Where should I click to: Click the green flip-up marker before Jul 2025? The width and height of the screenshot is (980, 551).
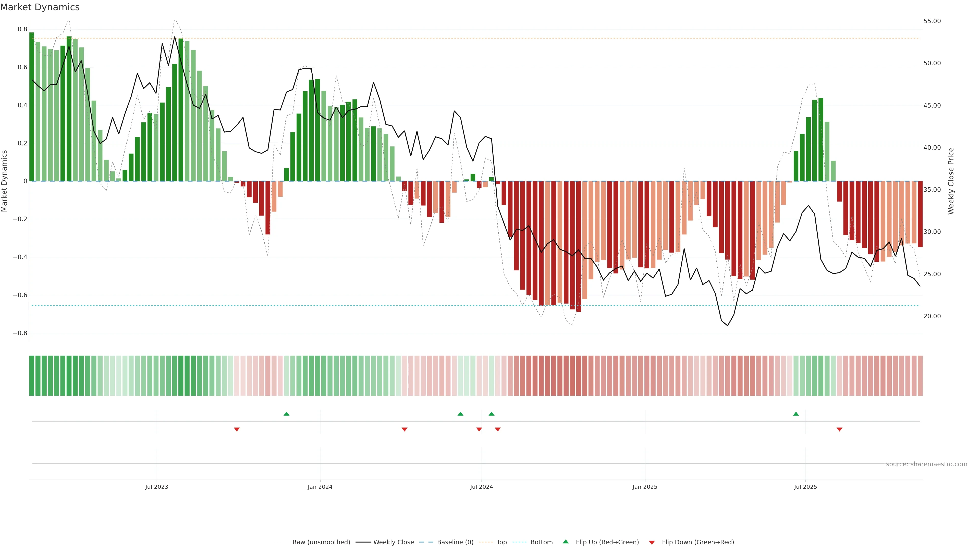pyautogui.click(x=796, y=414)
